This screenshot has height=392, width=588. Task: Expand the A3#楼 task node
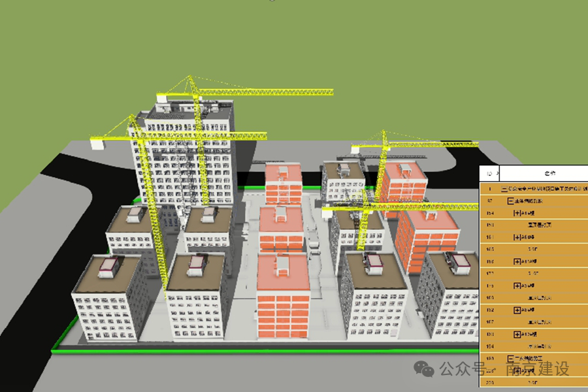517,286
